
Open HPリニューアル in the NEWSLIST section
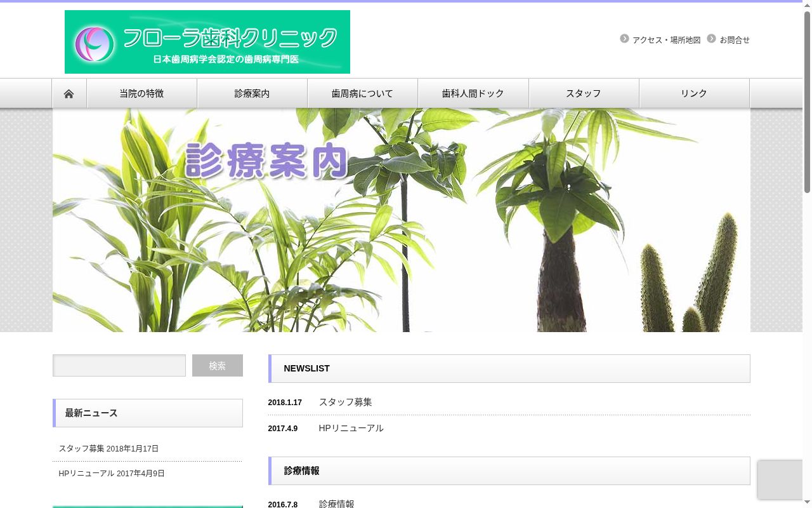pyautogui.click(x=351, y=428)
